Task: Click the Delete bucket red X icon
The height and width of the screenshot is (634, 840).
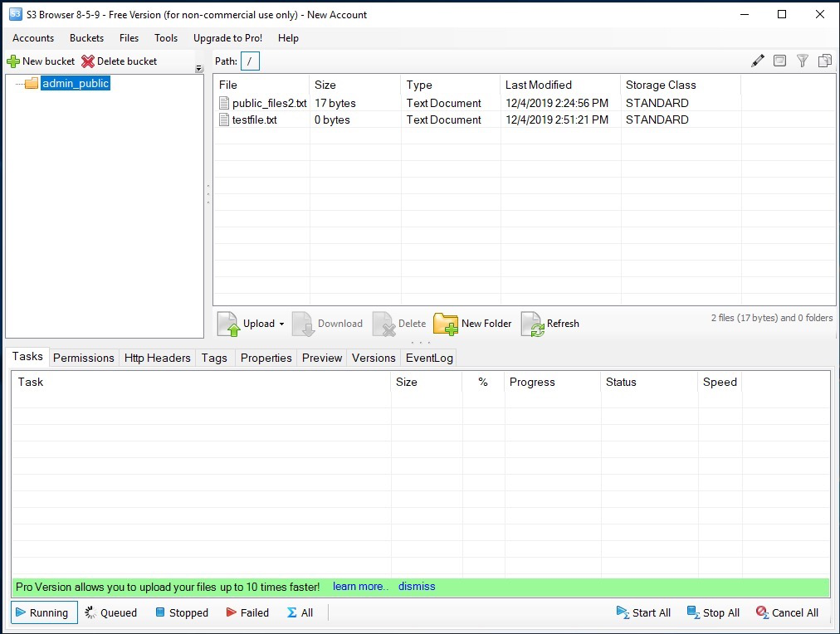Action: click(x=88, y=61)
